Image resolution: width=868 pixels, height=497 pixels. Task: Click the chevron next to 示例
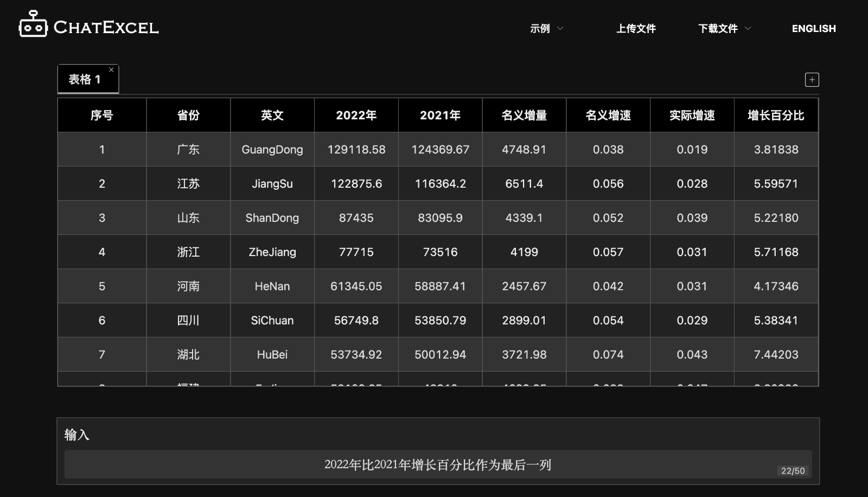click(x=561, y=29)
